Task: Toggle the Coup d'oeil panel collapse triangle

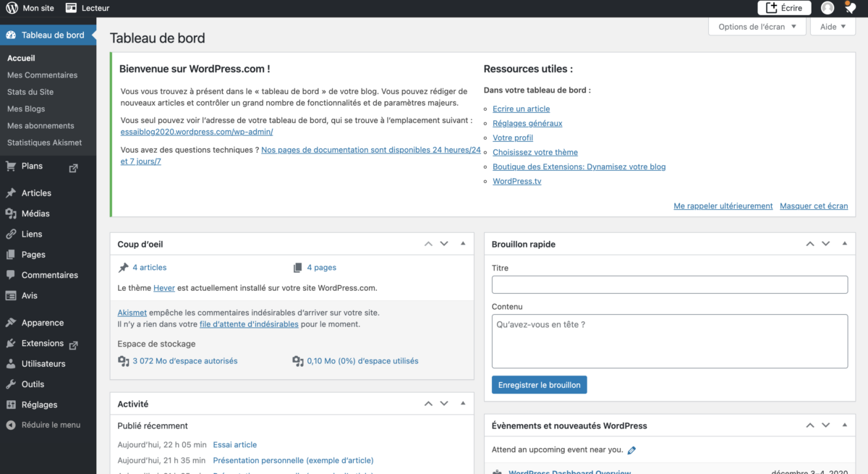Action: point(463,244)
